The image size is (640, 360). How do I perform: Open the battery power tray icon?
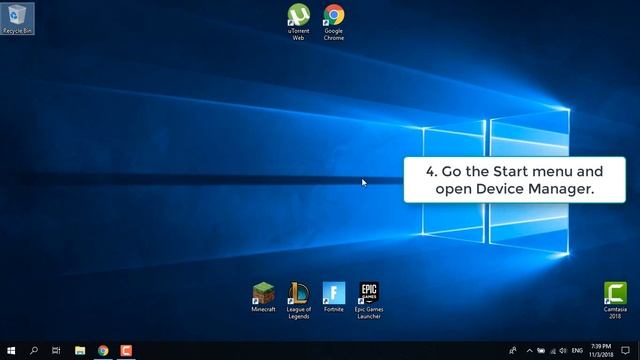pyautogui.click(x=541, y=351)
